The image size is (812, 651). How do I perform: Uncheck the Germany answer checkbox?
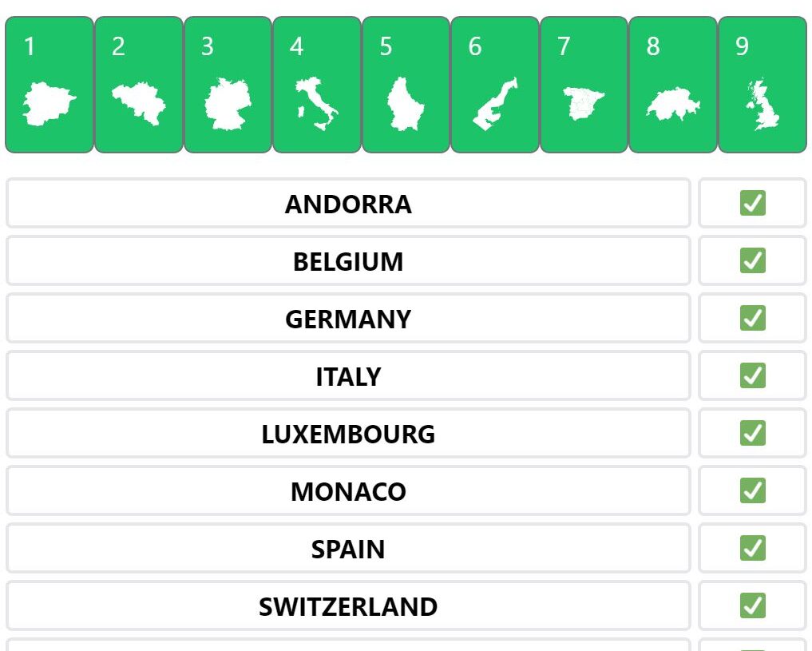(x=752, y=318)
